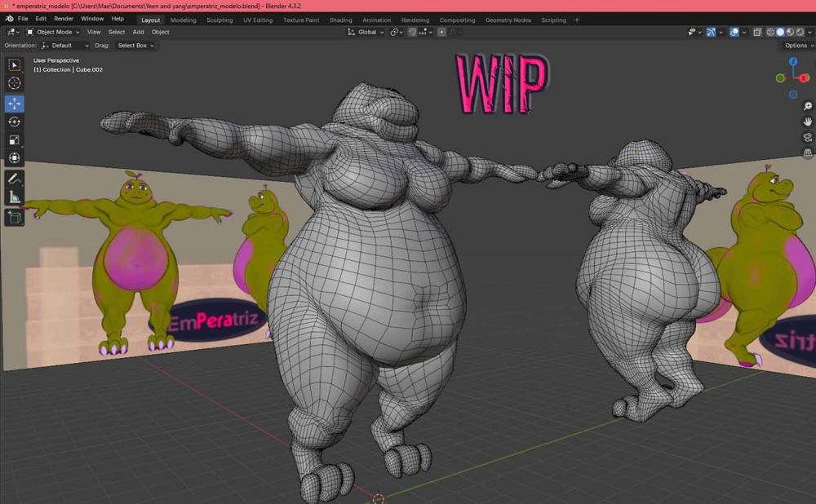This screenshot has width=816, height=504.
Task: Switch to solid viewport shading
Action: point(780,33)
